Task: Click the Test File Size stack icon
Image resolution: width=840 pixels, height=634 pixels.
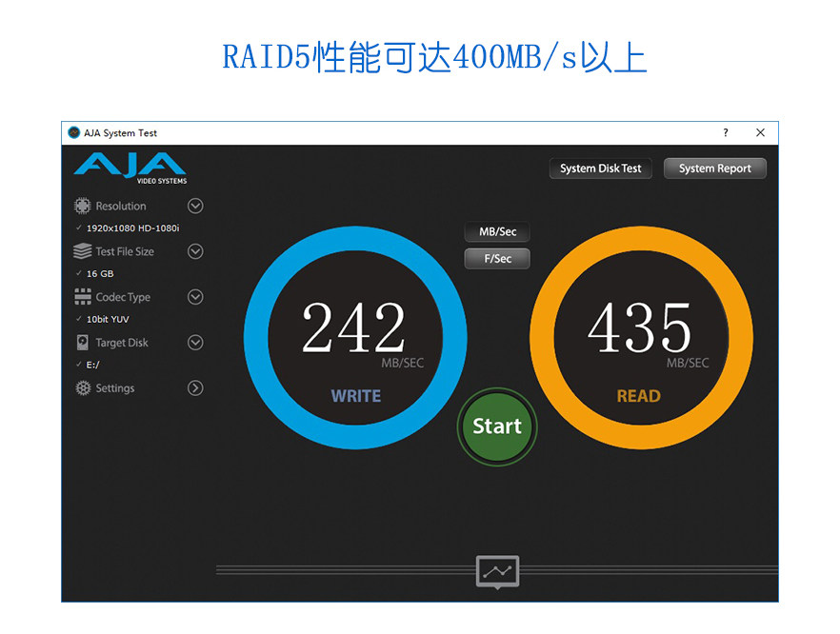Action: 83,251
